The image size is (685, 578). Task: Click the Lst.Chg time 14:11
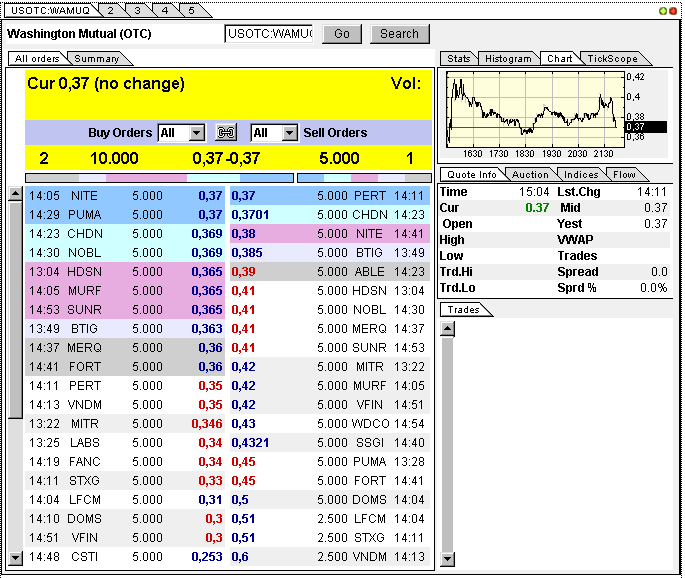click(x=652, y=192)
